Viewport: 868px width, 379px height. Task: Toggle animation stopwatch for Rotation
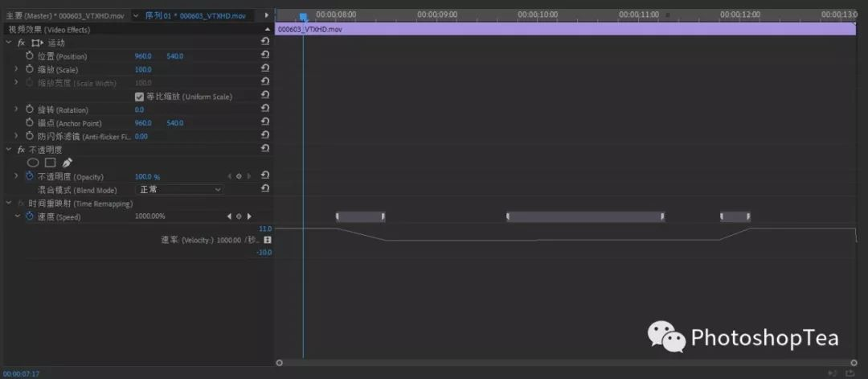30,109
